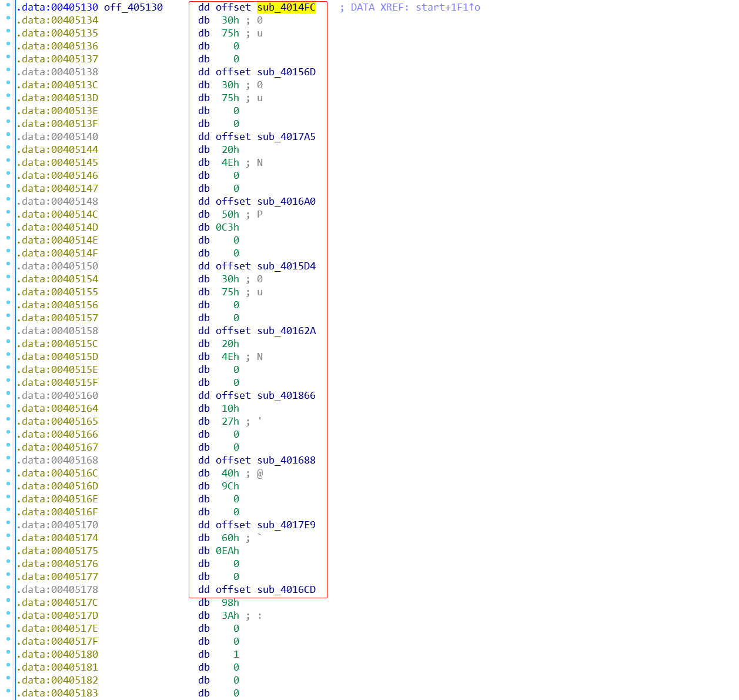Click the 75h byte at 00405135
This screenshot has width=739, height=700.
[x=230, y=33]
